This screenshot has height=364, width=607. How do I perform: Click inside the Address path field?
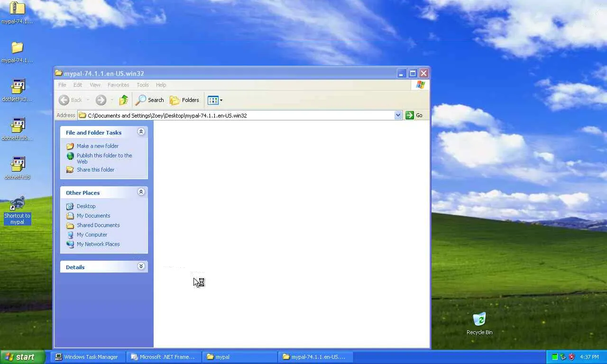[236, 115]
